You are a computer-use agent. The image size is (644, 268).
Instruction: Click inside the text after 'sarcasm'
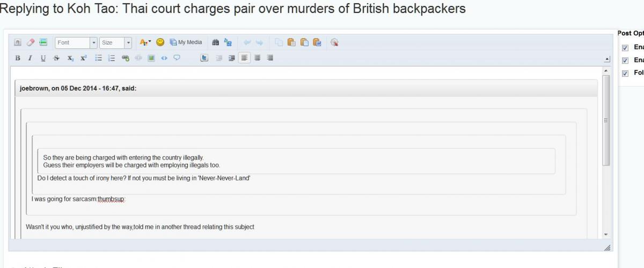[97, 199]
